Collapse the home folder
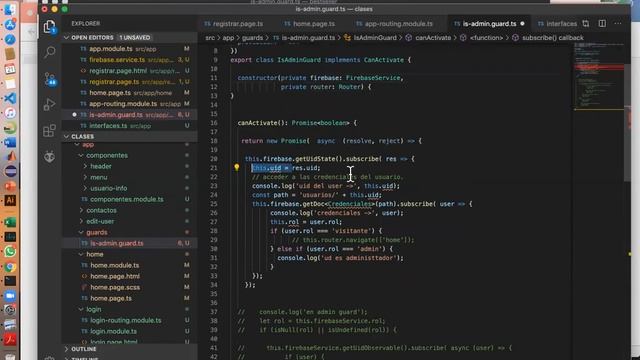This screenshot has height=360, width=640. 81,254
